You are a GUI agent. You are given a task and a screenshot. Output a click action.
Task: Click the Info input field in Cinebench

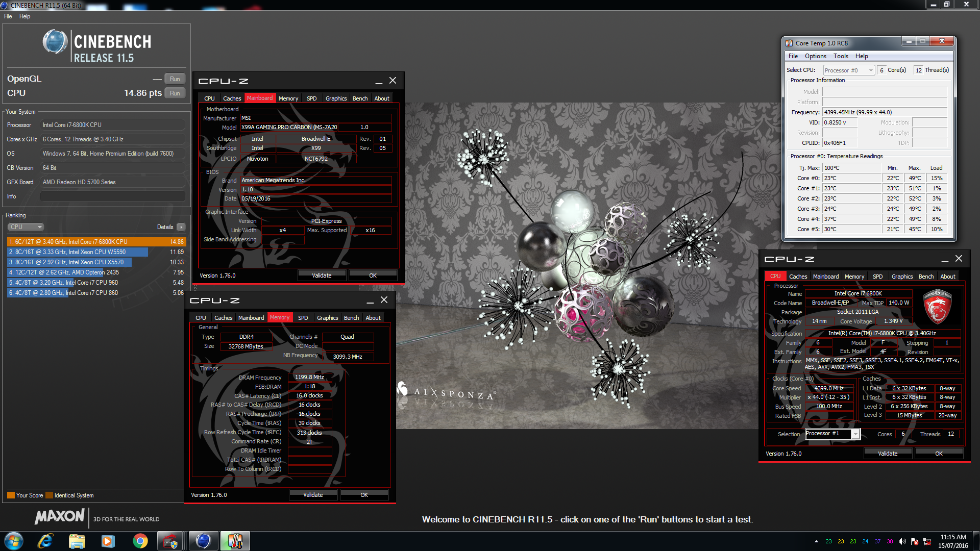[112, 196]
